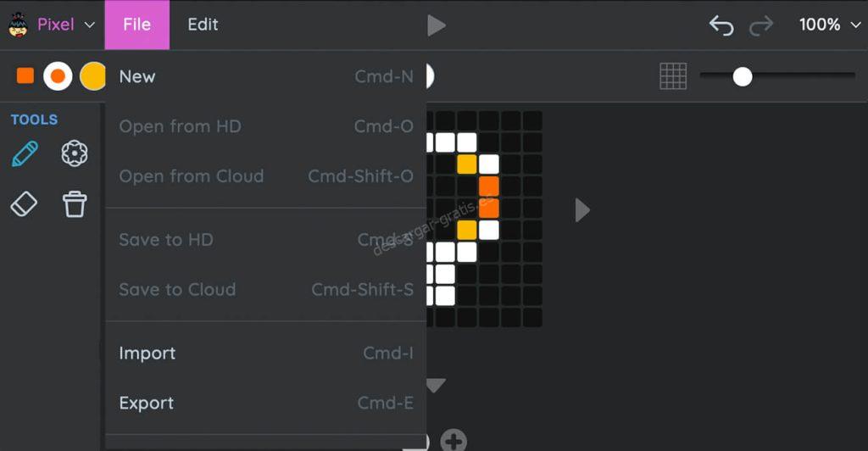Select the pencil drawing tool

(25, 153)
